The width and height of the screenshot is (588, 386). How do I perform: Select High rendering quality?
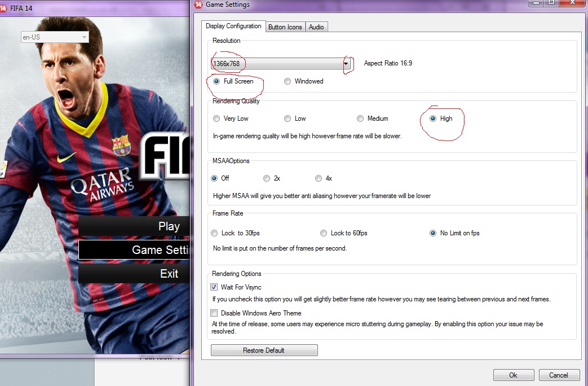pos(433,119)
